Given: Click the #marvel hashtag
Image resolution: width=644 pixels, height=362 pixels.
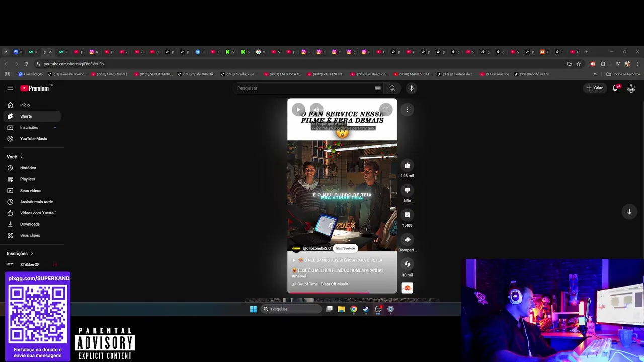Looking at the screenshot, I should [x=299, y=276].
